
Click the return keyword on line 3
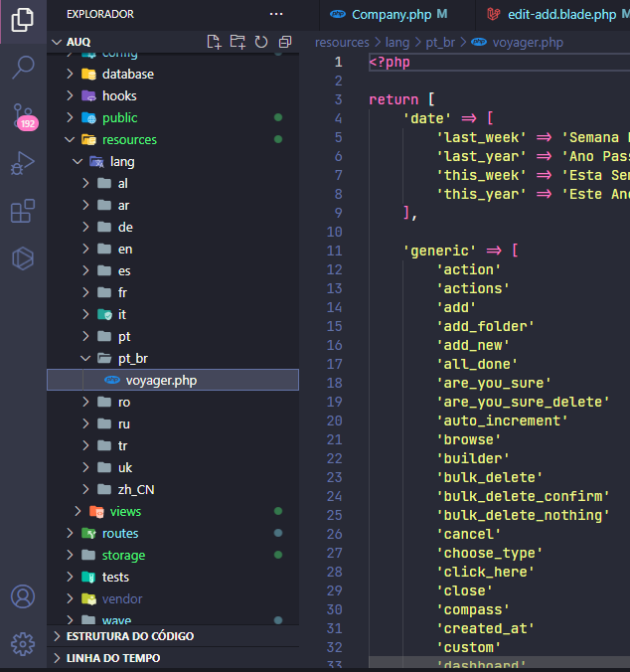point(394,99)
